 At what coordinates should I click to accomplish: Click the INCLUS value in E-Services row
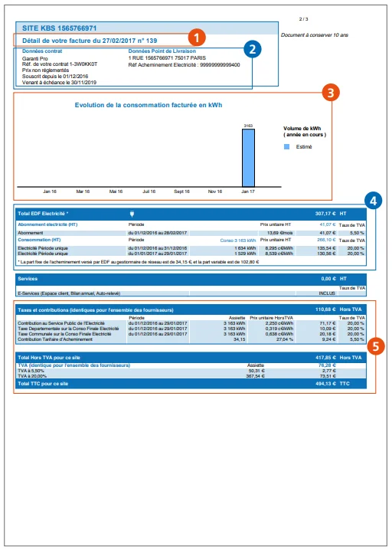[327, 293]
